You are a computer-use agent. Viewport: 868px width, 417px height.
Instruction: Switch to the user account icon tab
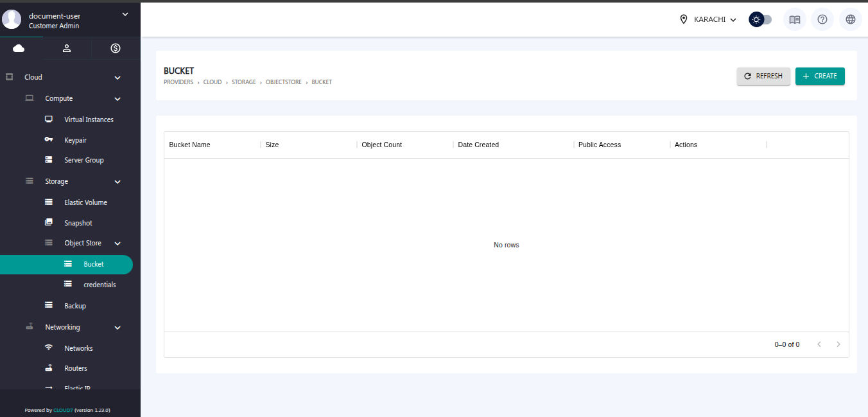tap(67, 48)
